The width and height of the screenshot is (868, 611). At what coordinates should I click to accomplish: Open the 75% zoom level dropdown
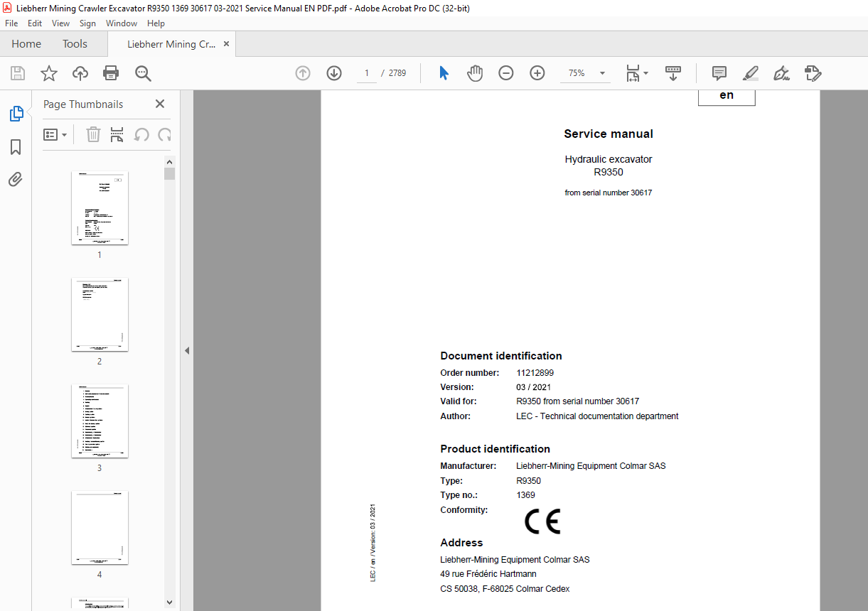tap(603, 73)
